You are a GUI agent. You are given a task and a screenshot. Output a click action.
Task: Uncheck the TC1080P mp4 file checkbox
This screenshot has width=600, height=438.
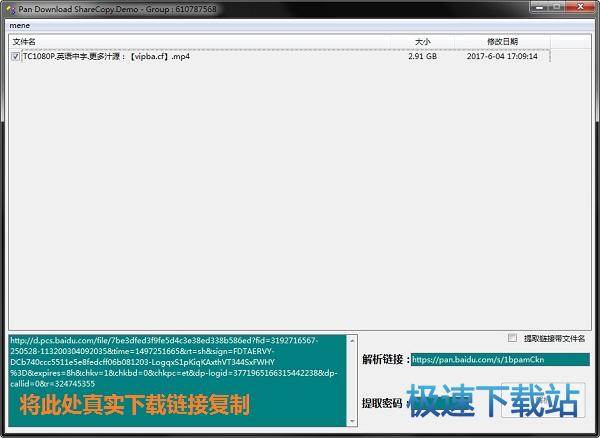pyautogui.click(x=15, y=57)
